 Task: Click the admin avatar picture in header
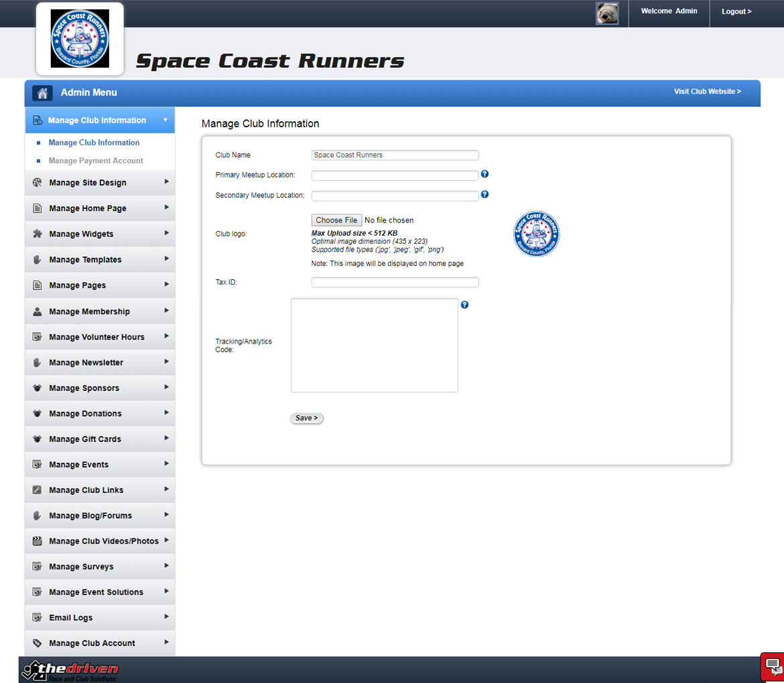607,13
